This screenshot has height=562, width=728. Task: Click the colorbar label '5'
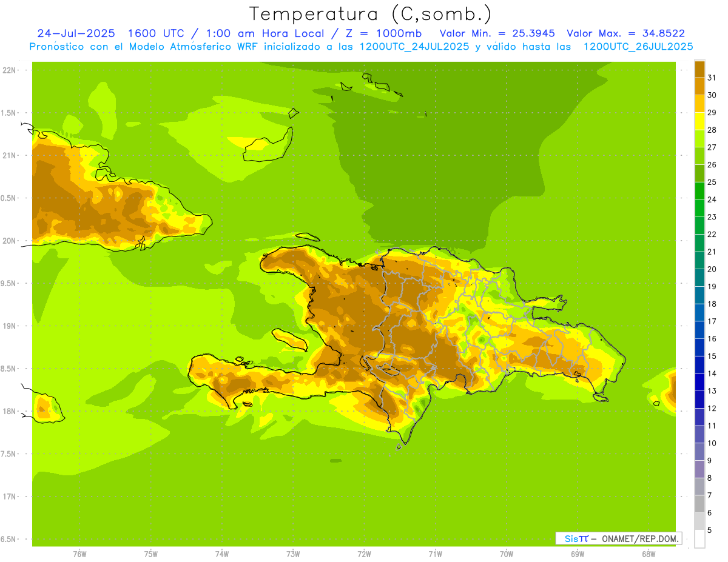click(710, 530)
